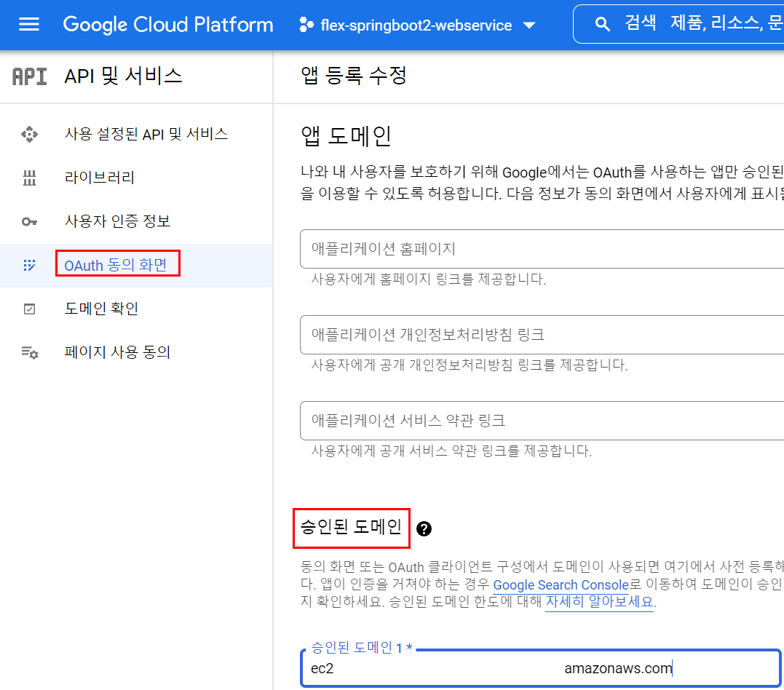This screenshot has height=690, width=784.
Task: Click the OAuth consent screen icon
Action: [x=30, y=265]
